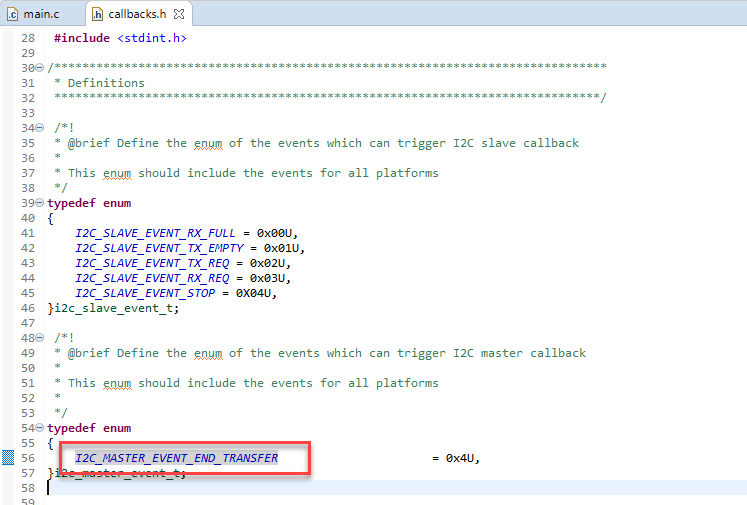
Task: Click the typedef keyword on line 39
Action: [x=71, y=203]
